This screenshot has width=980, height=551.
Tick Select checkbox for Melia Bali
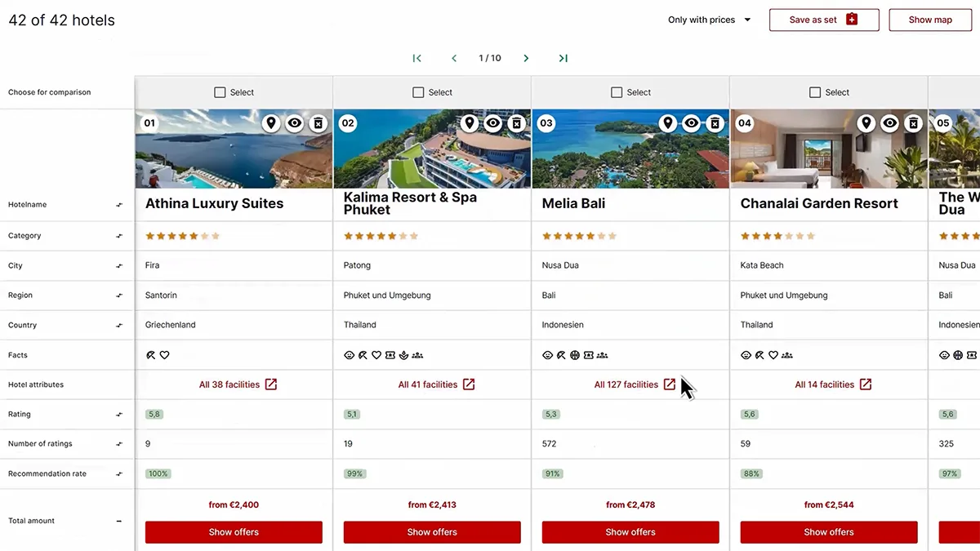click(x=617, y=92)
